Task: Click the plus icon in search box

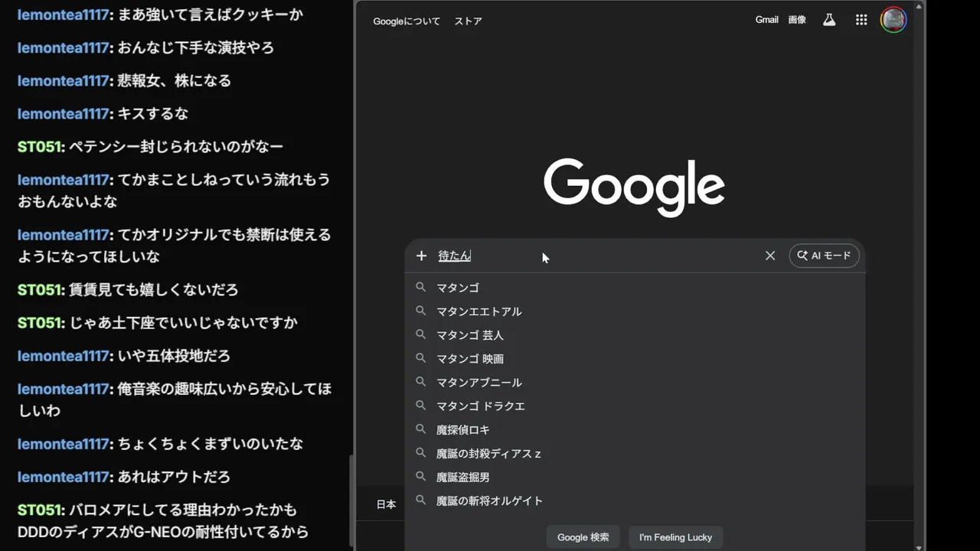Action: tap(421, 256)
